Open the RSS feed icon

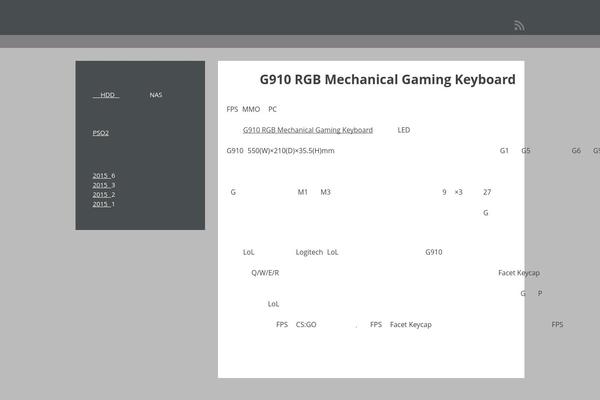519,25
